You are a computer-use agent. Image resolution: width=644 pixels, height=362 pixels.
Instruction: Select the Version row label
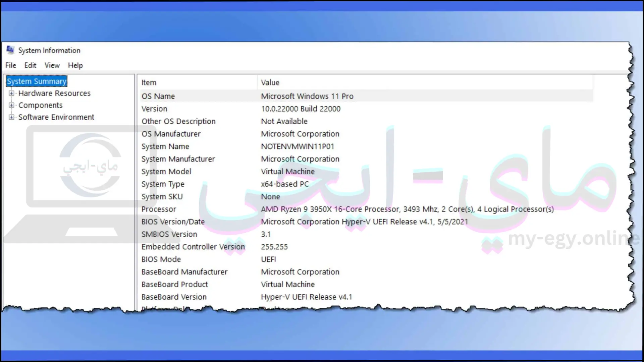[x=154, y=109]
